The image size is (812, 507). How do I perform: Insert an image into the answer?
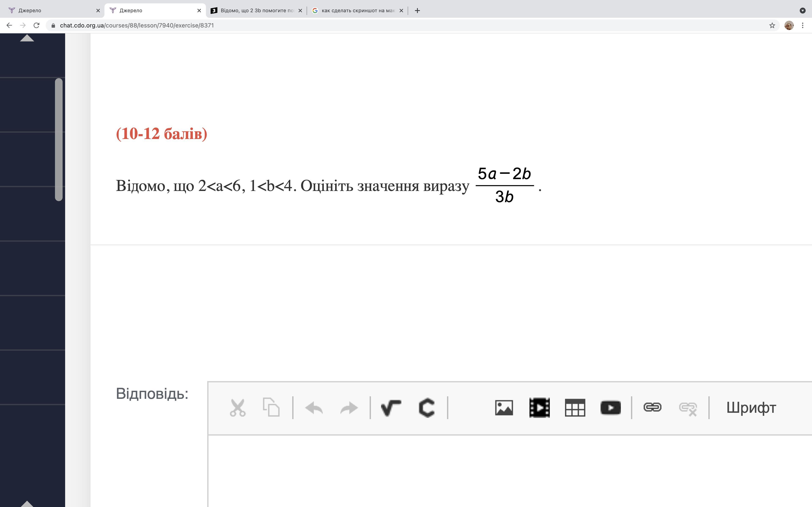coord(504,408)
